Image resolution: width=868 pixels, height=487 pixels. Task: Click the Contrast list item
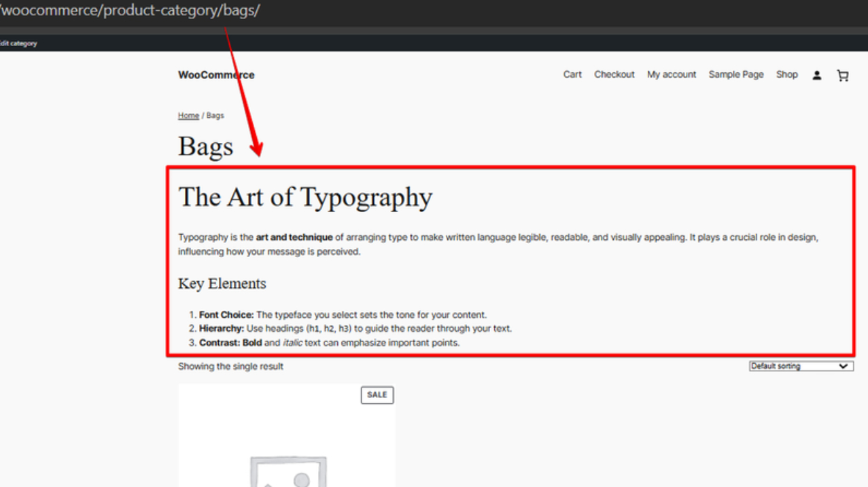click(x=330, y=343)
